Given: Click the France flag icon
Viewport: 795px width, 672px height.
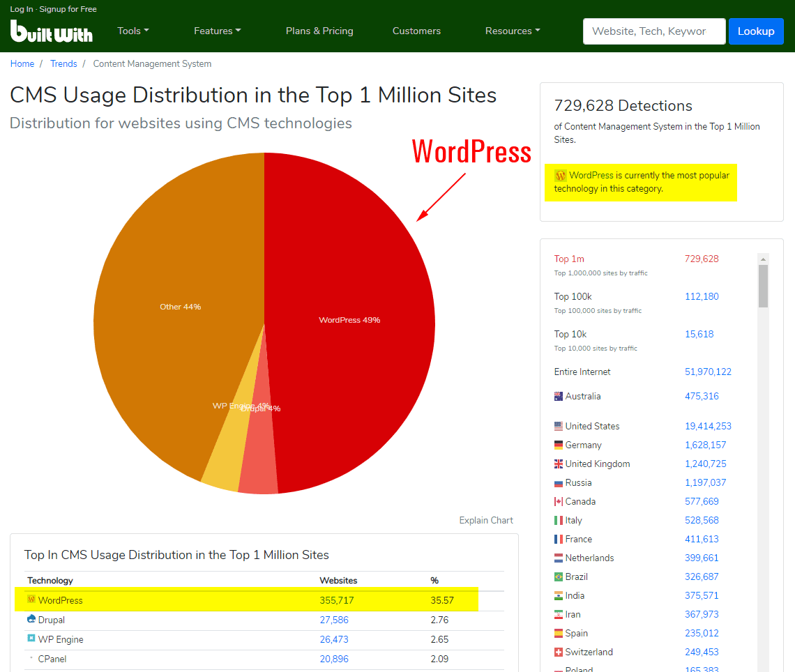Looking at the screenshot, I should click(x=558, y=540).
